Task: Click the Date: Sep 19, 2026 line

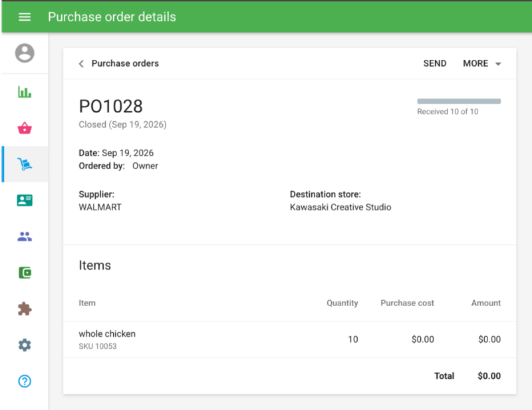Action: (116, 153)
